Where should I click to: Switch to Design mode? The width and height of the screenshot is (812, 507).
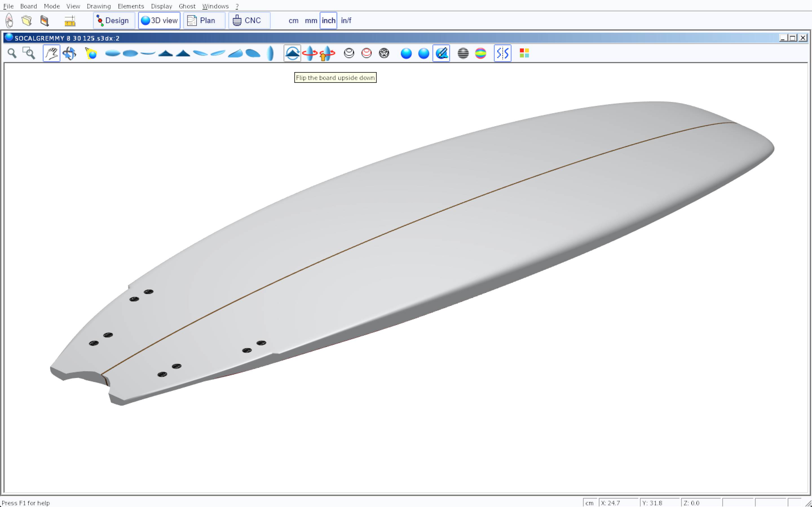pyautogui.click(x=114, y=21)
